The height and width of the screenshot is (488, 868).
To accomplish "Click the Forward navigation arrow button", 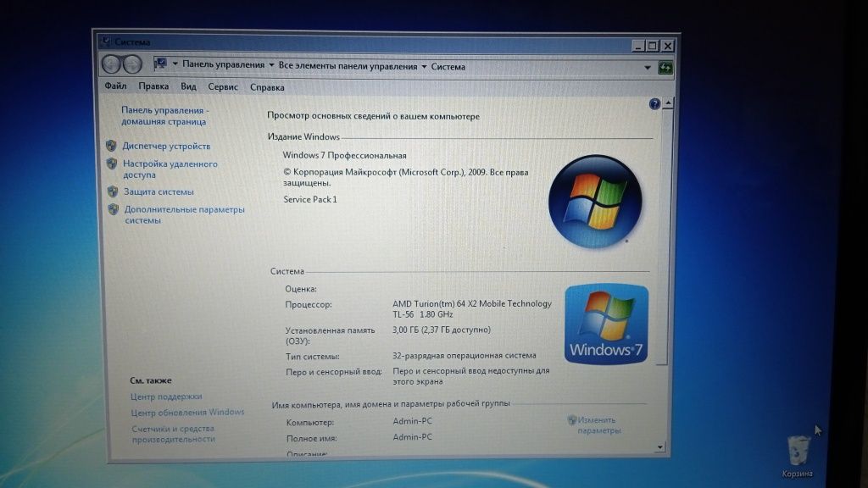I will point(132,64).
